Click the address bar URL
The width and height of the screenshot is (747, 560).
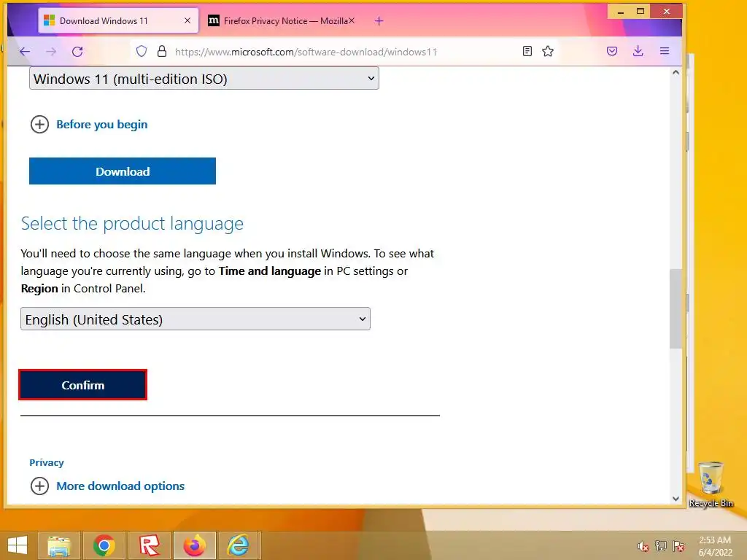coord(306,52)
